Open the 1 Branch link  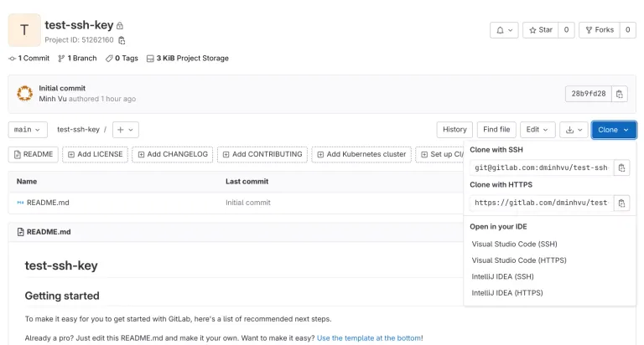tap(77, 59)
